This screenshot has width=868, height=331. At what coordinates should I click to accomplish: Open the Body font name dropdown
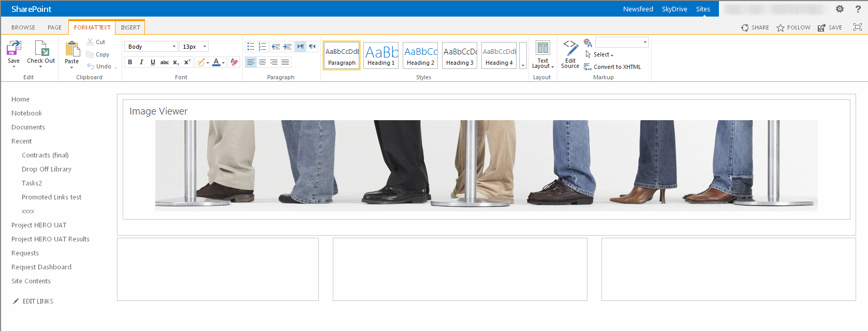[174, 47]
